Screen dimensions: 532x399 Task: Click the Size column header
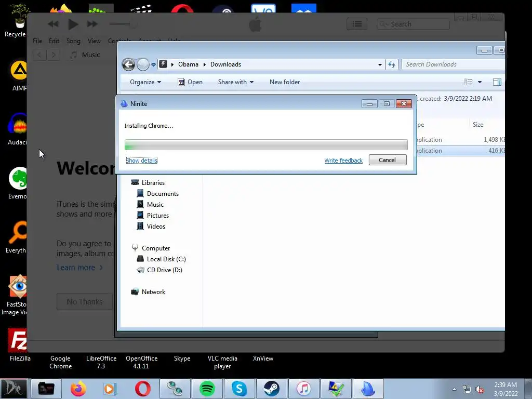click(x=478, y=125)
